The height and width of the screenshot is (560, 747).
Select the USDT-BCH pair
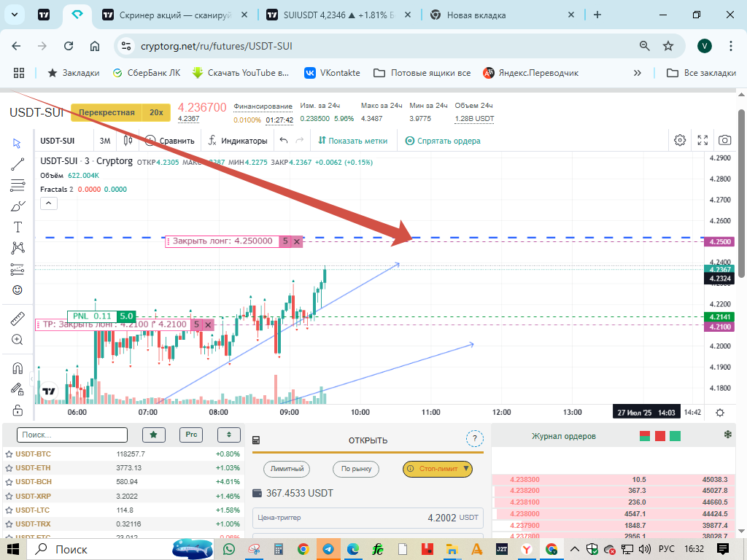(x=124, y=482)
